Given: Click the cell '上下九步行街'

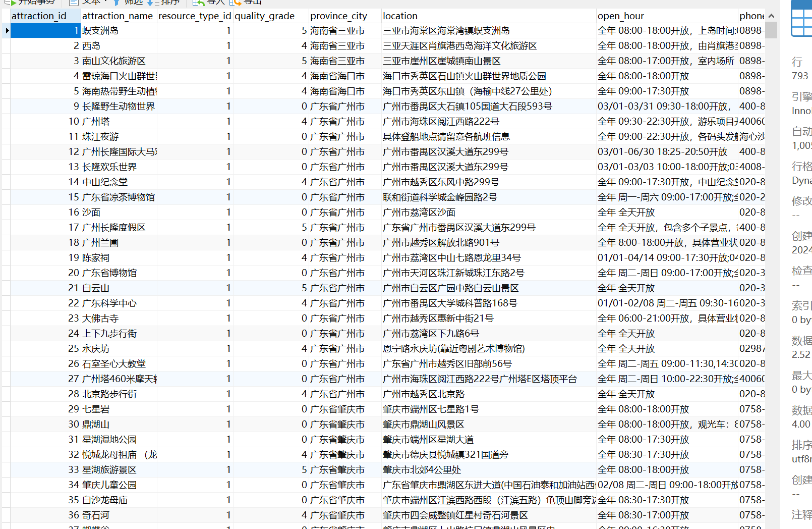Looking at the screenshot, I should click(119, 334).
